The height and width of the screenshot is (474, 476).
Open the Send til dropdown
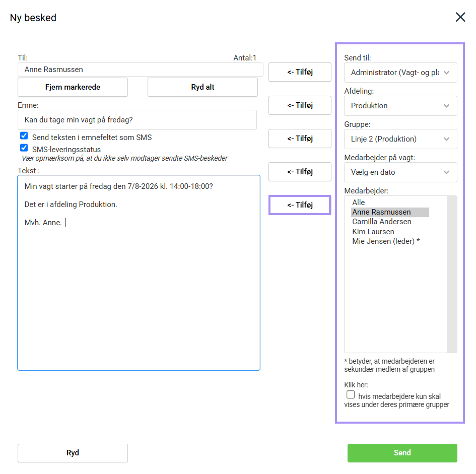tap(400, 73)
